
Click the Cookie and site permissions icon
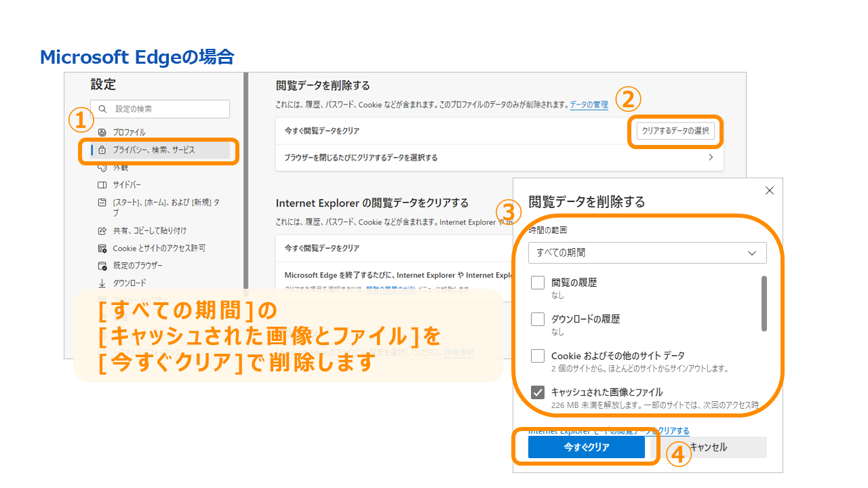click(102, 248)
